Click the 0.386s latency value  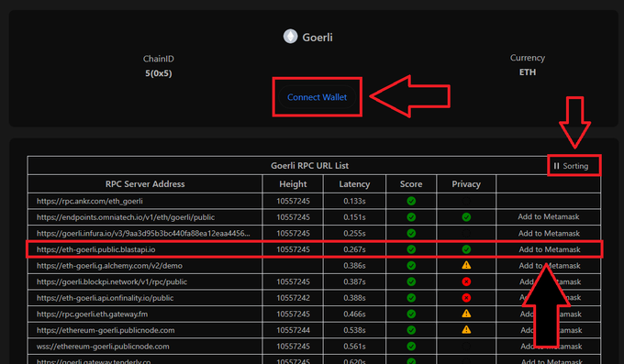click(x=354, y=265)
